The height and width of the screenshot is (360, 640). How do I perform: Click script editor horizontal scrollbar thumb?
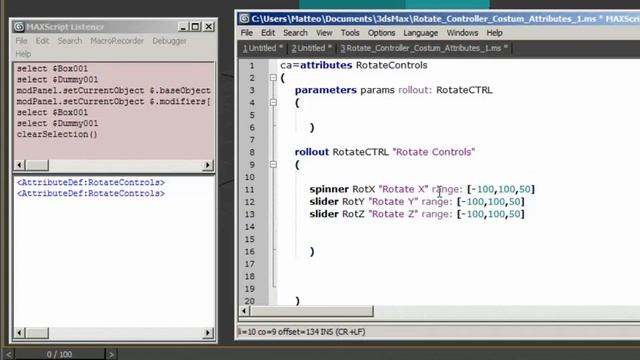(311, 311)
